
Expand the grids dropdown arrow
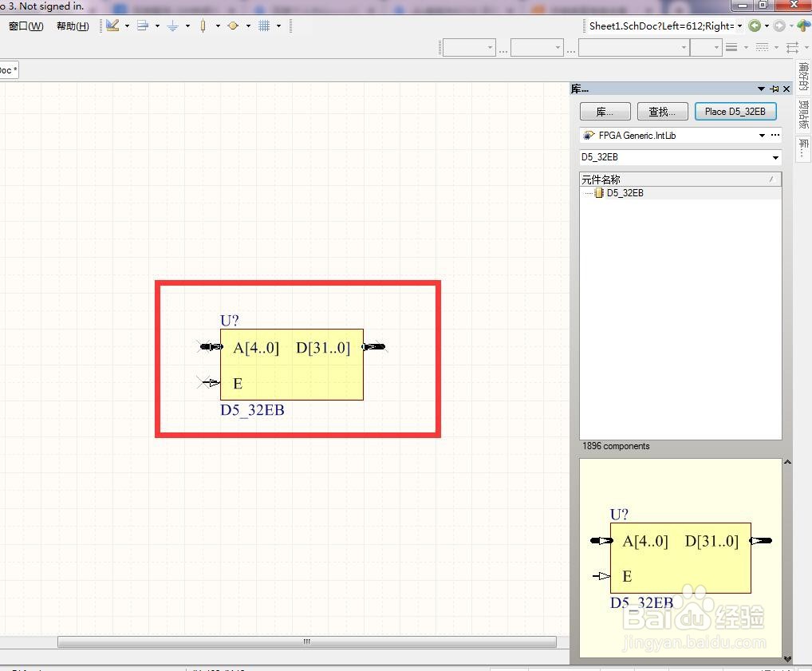278,26
